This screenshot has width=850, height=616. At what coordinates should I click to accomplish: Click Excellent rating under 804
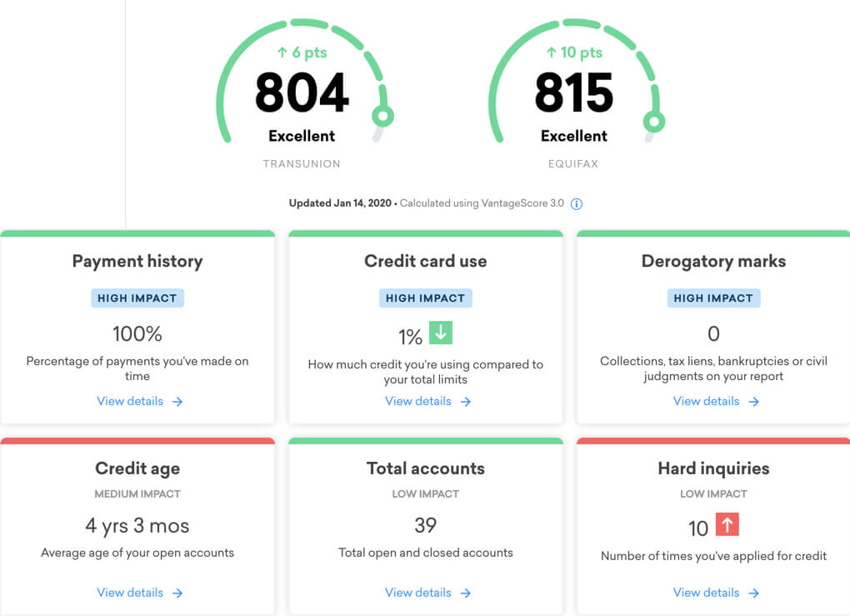pyautogui.click(x=302, y=136)
